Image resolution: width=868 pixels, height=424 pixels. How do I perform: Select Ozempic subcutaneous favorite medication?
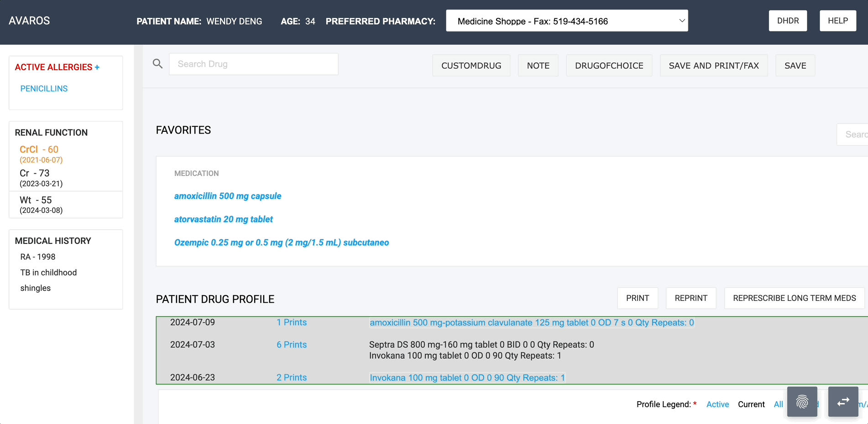tap(281, 243)
